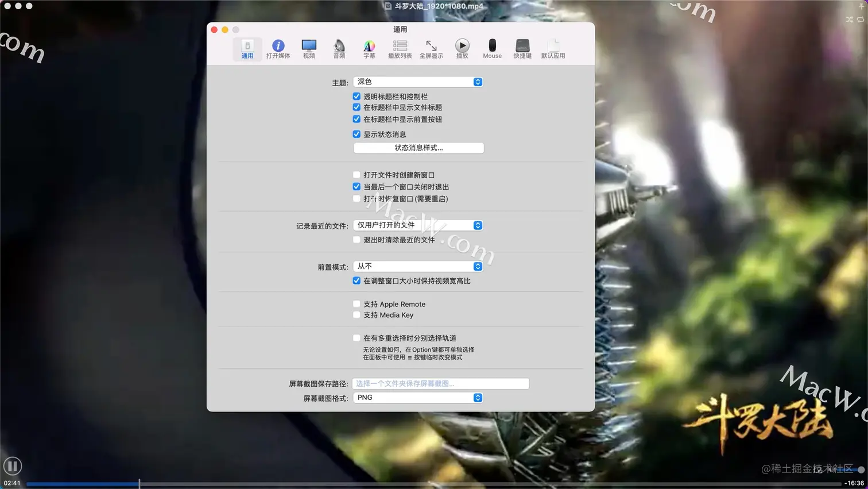Open the 默认应用 default app preferences
The image size is (868, 489).
tap(553, 49)
